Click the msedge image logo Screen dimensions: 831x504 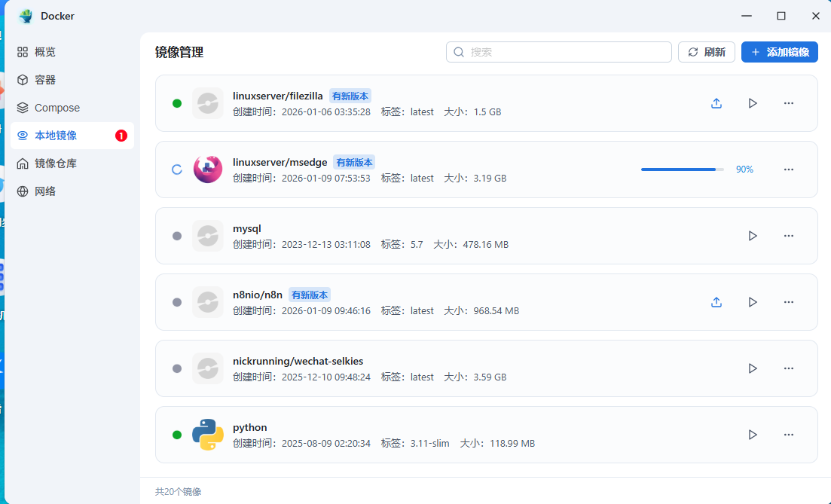208,170
